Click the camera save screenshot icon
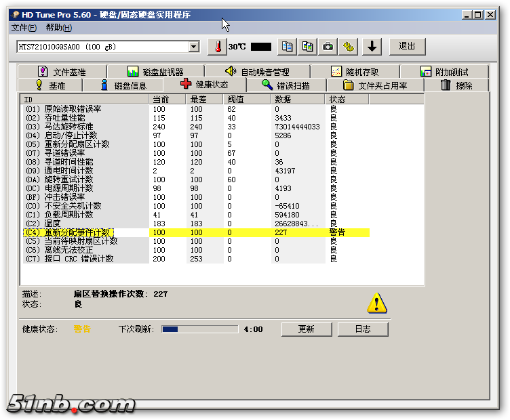Image resolution: width=510 pixels, height=420 pixels. pyautogui.click(x=328, y=47)
